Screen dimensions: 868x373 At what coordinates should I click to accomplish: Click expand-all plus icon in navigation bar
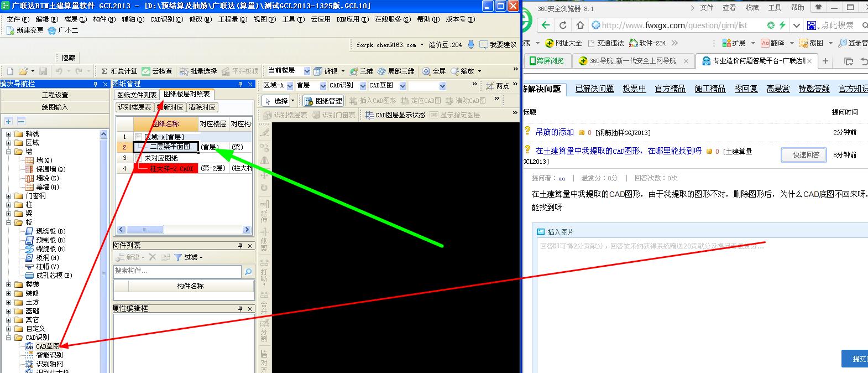click(x=9, y=121)
